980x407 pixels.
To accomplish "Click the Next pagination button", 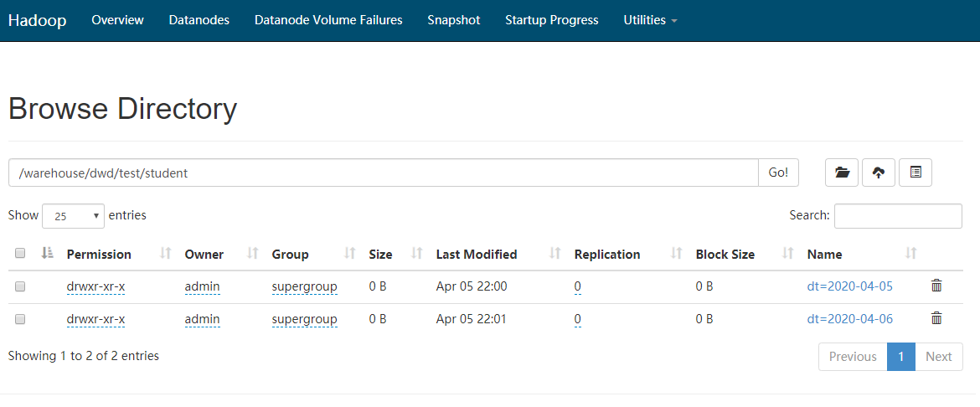I will (939, 357).
